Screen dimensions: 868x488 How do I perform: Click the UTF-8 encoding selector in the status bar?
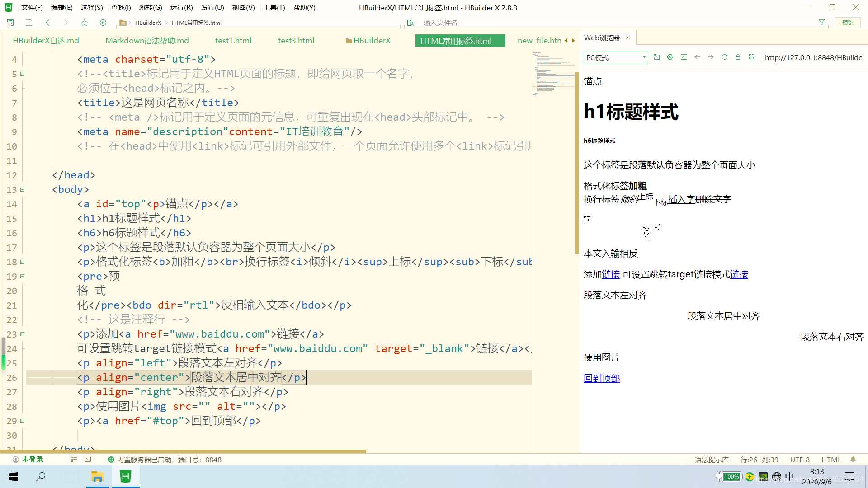coord(800,460)
